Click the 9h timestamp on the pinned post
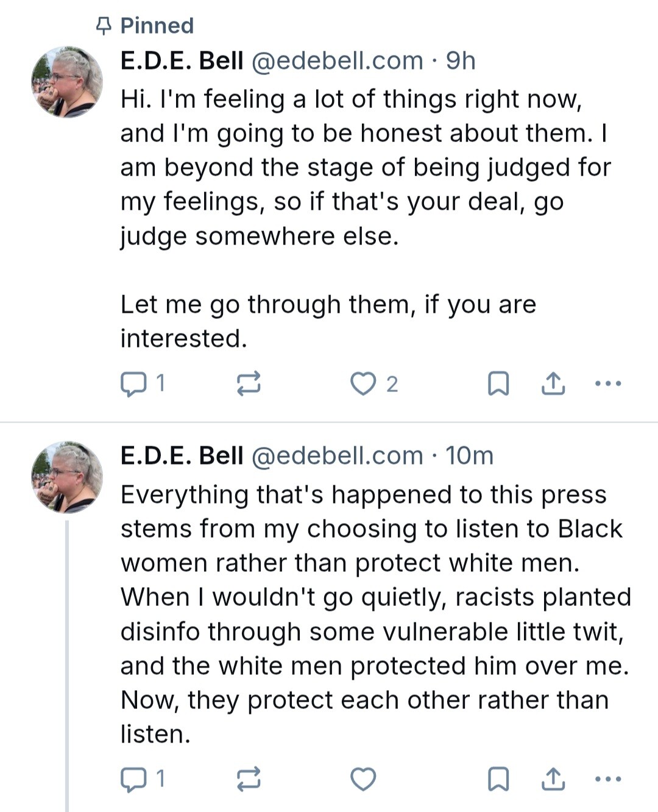This screenshot has width=658, height=812. [x=461, y=61]
